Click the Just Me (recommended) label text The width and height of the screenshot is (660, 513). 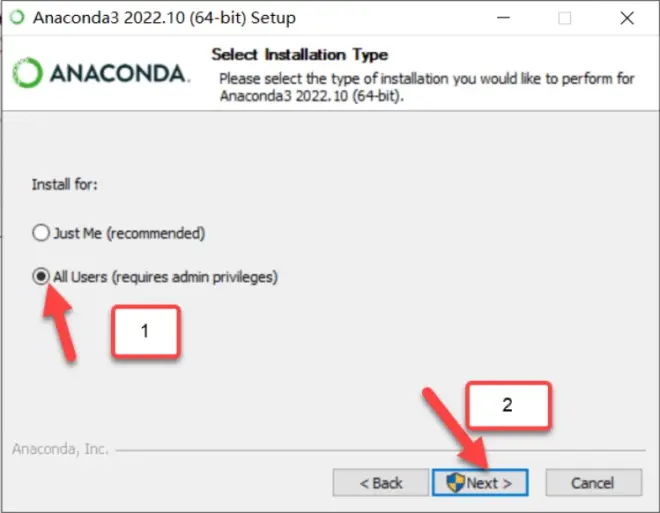click(x=129, y=233)
